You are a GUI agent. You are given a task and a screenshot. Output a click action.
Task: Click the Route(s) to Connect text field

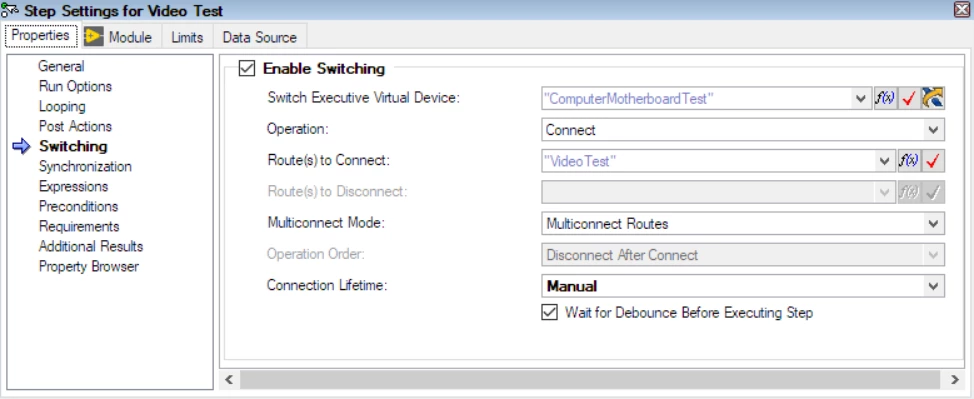[709, 161]
